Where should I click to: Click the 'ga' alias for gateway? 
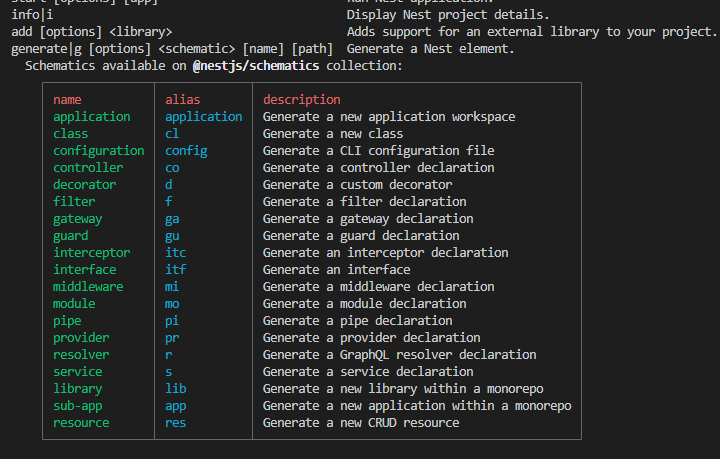click(172, 219)
